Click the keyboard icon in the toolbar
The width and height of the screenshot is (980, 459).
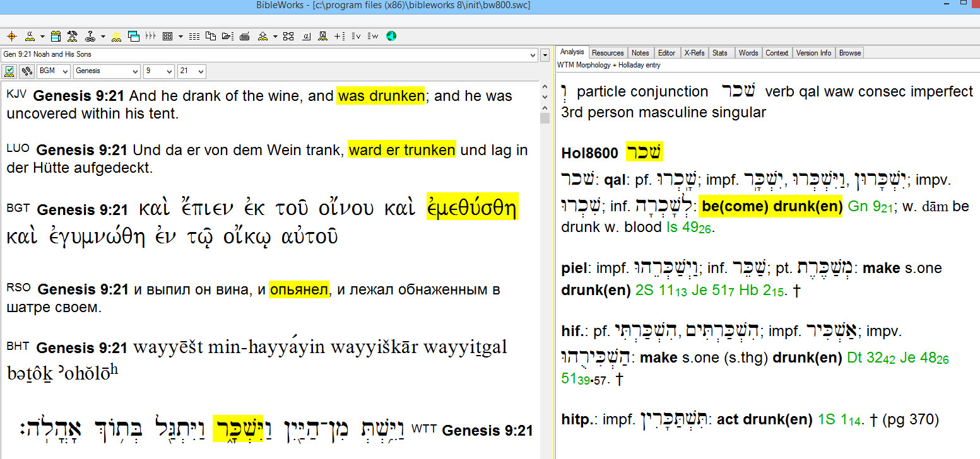(245, 36)
